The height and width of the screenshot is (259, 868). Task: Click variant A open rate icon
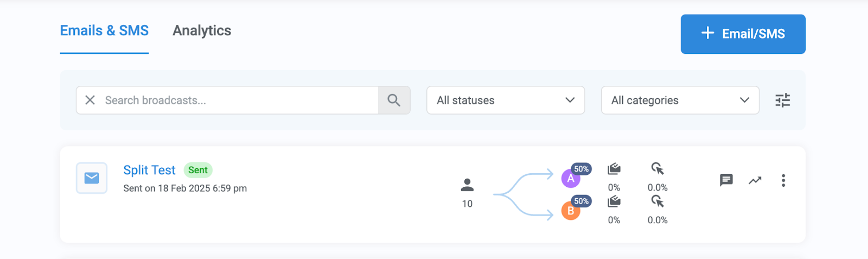[x=614, y=169]
